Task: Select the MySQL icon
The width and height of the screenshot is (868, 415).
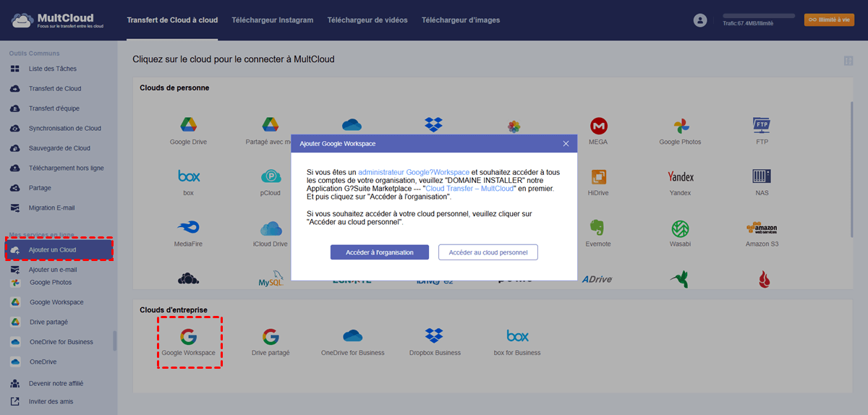Action: click(x=271, y=279)
